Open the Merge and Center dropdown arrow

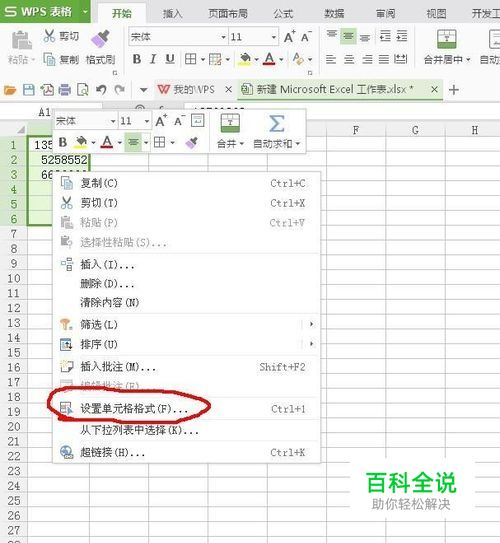coord(468,60)
